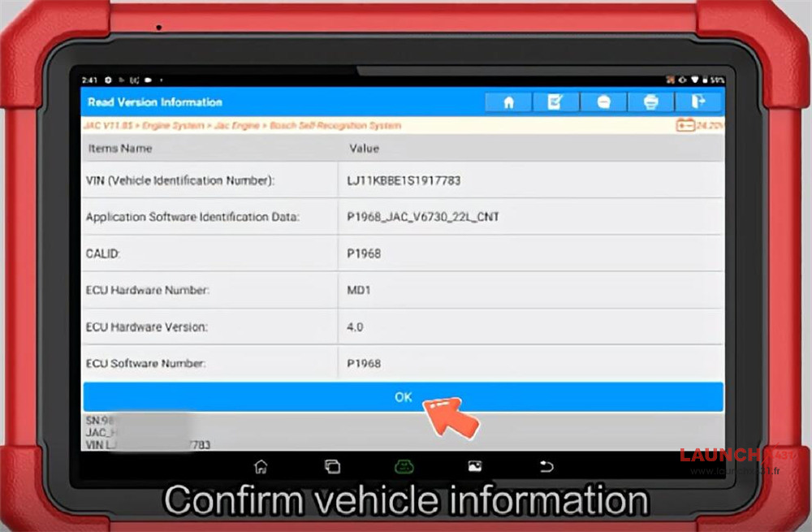Open the diagnostic report icon
The width and height of the screenshot is (812, 532).
coord(555,101)
